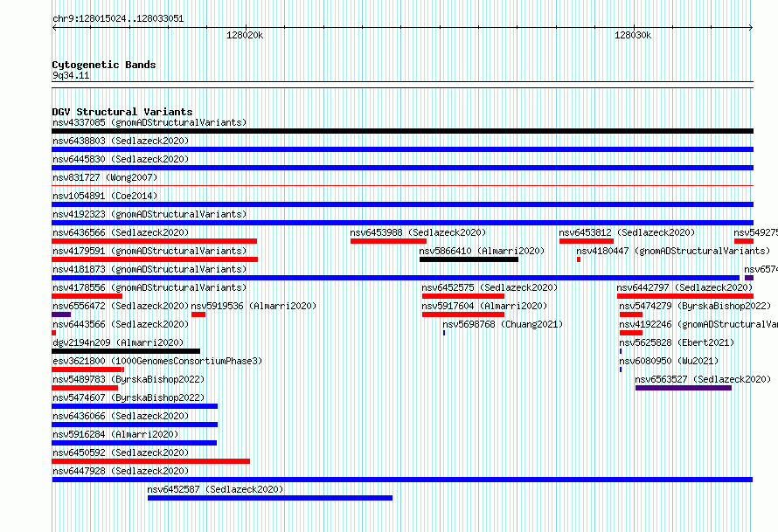Select black bar for dgv2194n209
The image size is (778, 532).
click(x=126, y=351)
